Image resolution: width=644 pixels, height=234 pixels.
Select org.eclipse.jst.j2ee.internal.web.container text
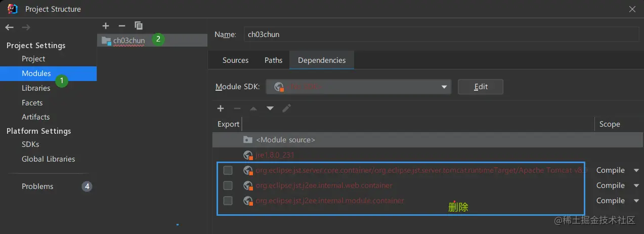pyautogui.click(x=324, y=185)
